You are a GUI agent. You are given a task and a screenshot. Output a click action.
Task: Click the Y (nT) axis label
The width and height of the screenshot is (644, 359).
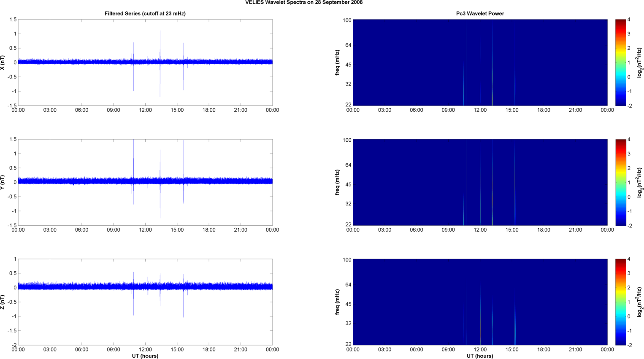(3, 182)
